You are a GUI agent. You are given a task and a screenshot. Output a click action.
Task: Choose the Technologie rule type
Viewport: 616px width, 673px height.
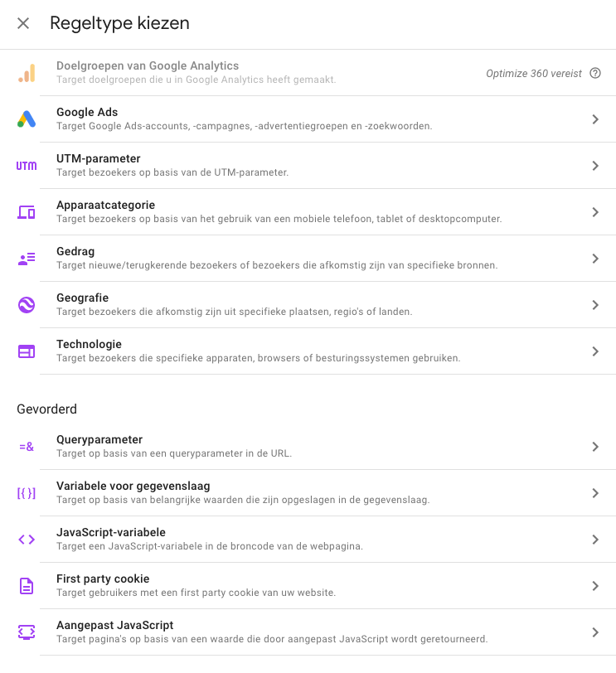pos(89,344)
